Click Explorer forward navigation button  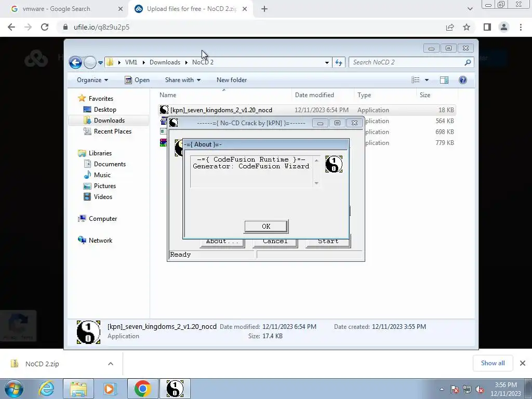(x=90, y=62)
